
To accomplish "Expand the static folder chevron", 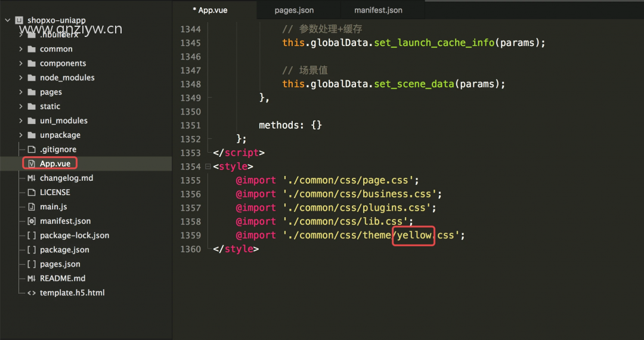I will click(x=20, y=106).
